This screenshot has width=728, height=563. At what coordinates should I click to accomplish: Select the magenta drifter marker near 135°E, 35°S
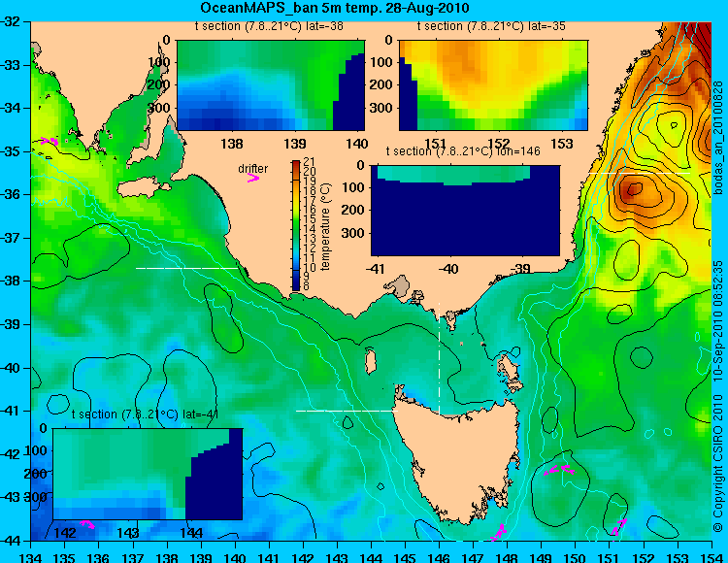[50, 141]
